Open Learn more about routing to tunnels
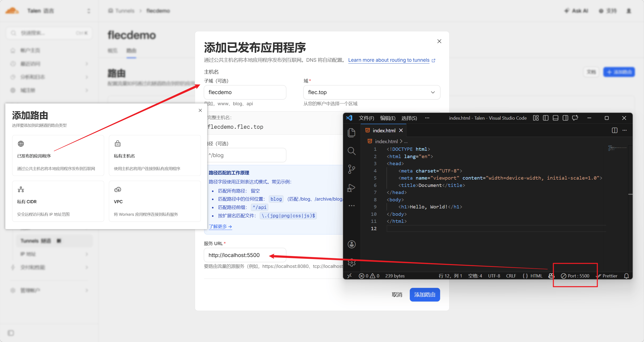644x342 pixels. point(389,60)
